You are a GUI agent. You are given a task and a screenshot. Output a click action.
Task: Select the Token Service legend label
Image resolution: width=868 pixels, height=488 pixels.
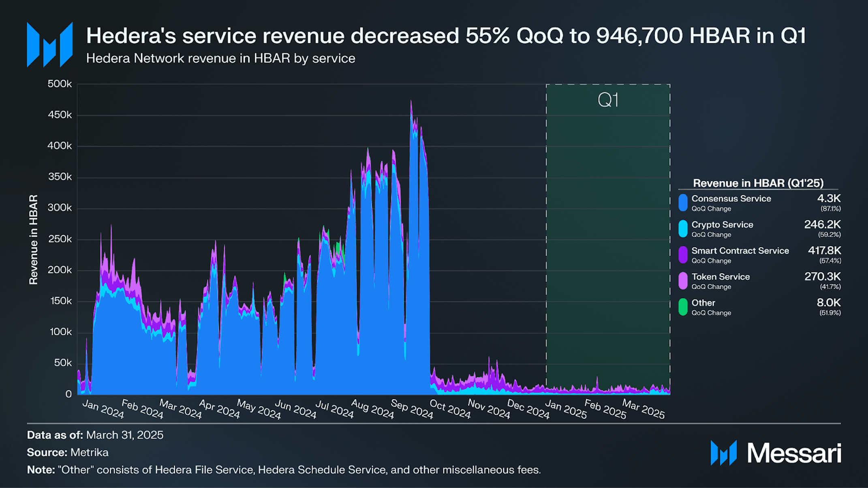[x=720, y=277]
